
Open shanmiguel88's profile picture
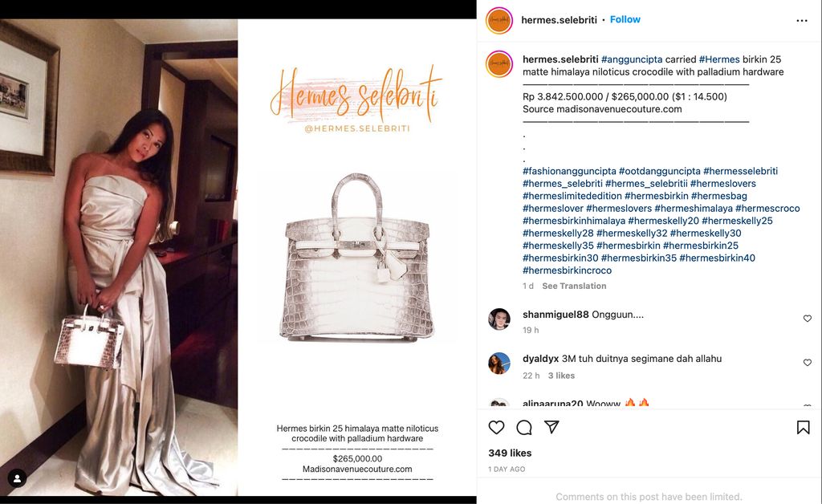(499, 319)
